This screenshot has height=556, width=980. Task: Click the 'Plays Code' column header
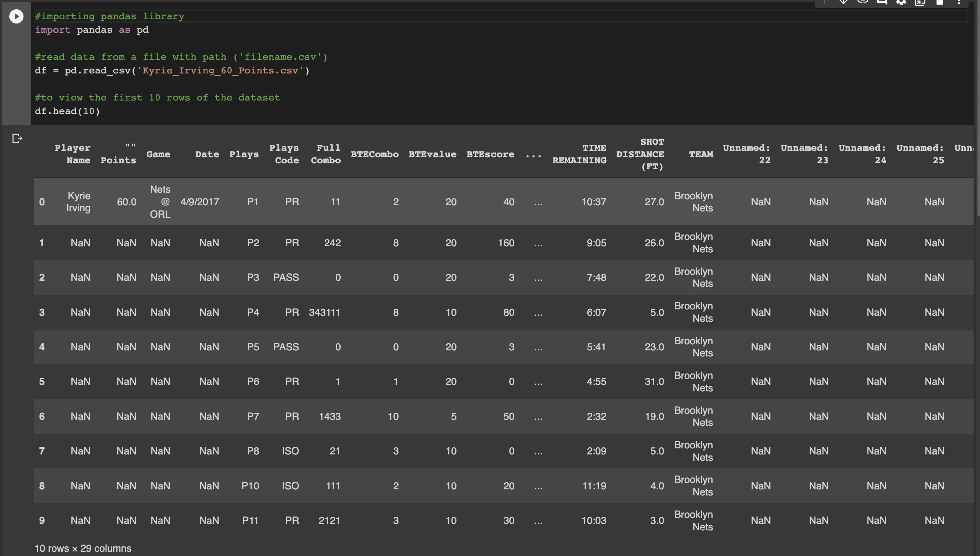(284, 154)
